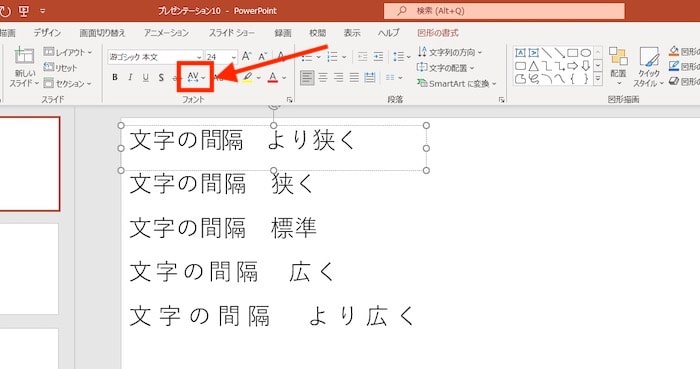
Task: Select the red-bordered current slide thumbnail
Action: [x=29, y=164]
